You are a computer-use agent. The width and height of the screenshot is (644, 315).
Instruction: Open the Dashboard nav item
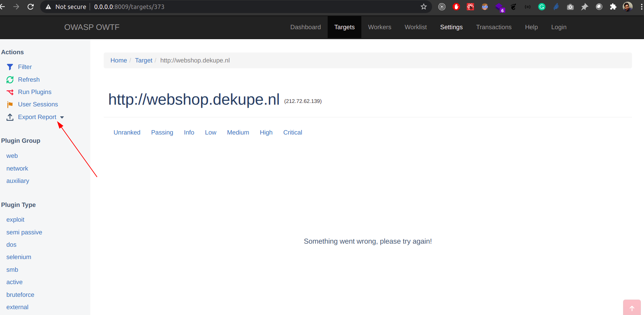click(306, 27)
